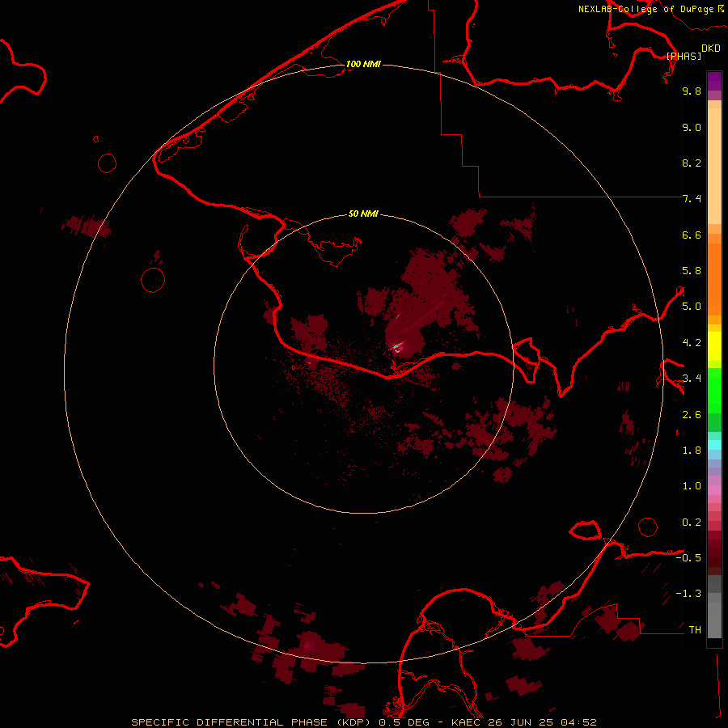Click the 9.8 value on the color scale
728x728 pixels.
[692, 91]
